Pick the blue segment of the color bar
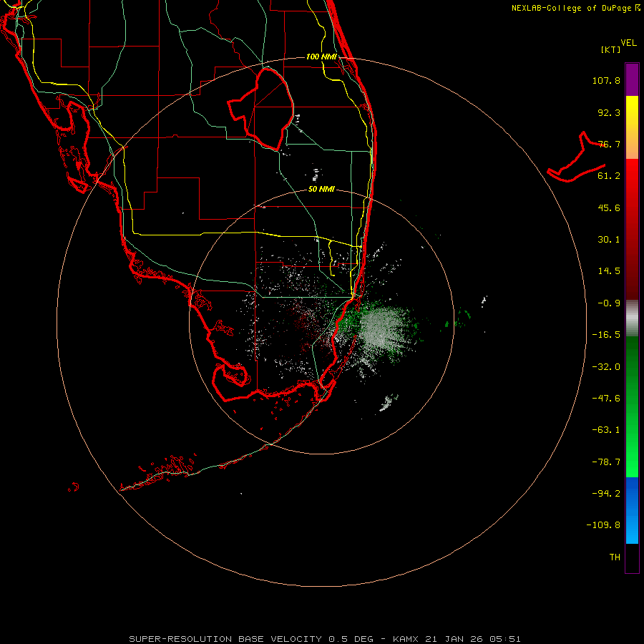This screenshot has width=644, height=644. tap(632, 510)
